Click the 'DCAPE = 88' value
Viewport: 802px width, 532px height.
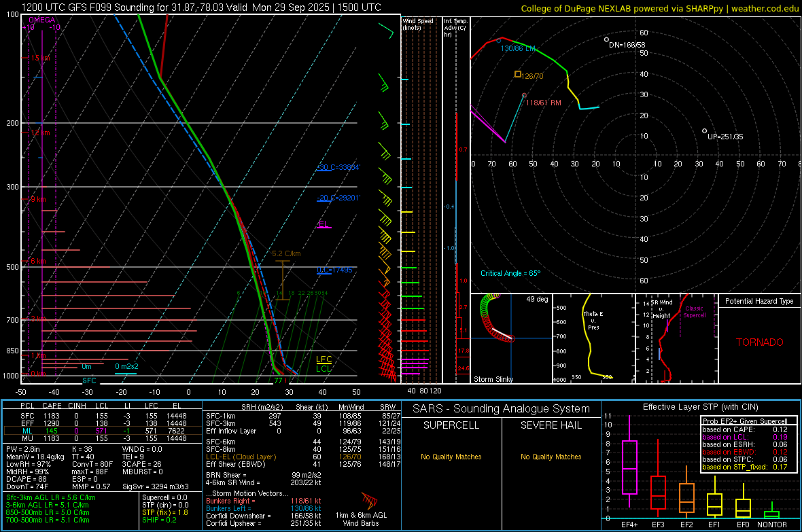26,479
